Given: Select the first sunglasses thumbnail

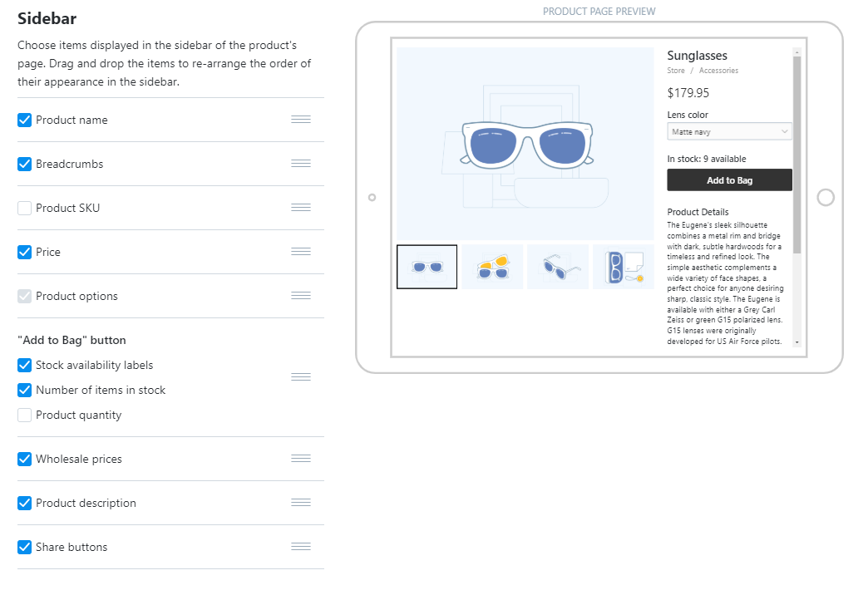Looking at the screenshot, I should (427, 267).
